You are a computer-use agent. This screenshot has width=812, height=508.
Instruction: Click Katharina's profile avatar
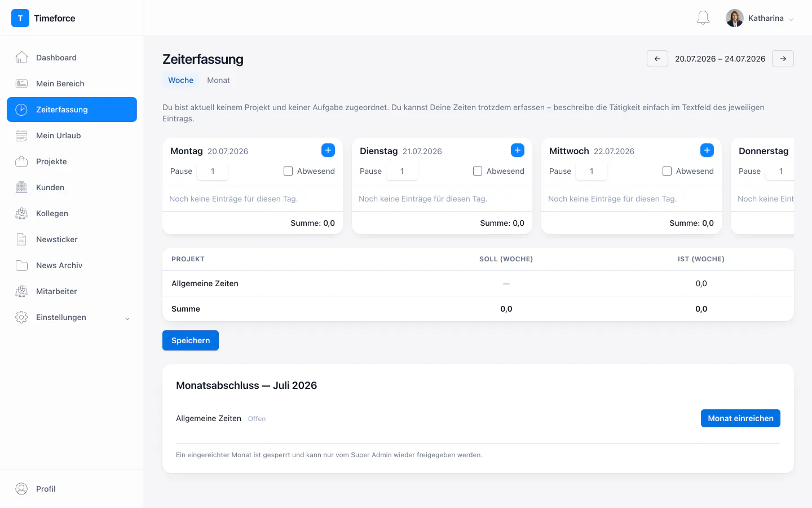tap(734, 18)
